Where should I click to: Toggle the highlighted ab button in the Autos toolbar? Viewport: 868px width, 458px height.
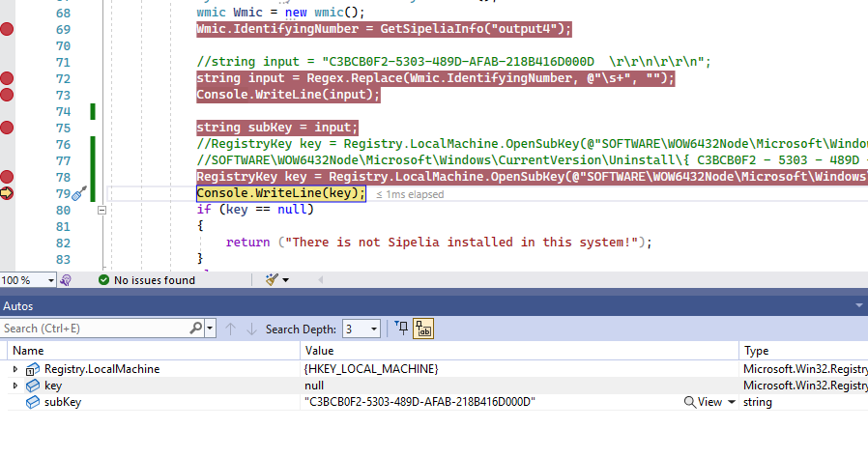[423, 329]
